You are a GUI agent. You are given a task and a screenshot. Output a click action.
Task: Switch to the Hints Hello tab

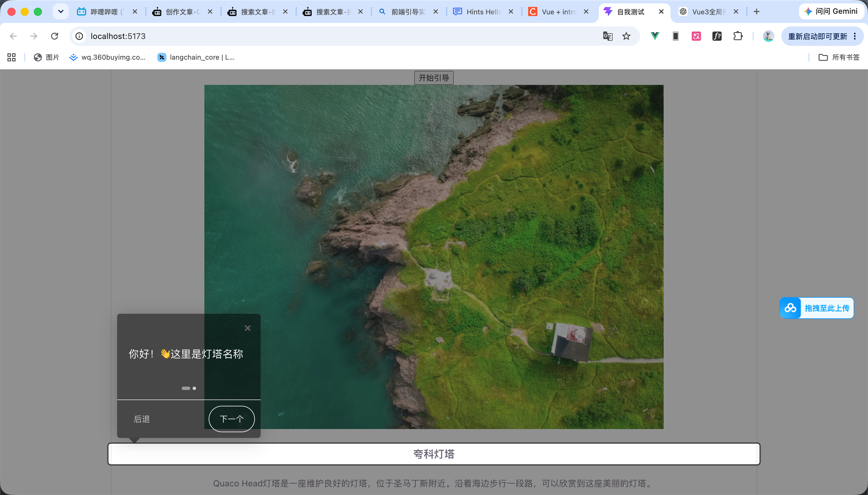pyautogui.click(x=483, y=11)
